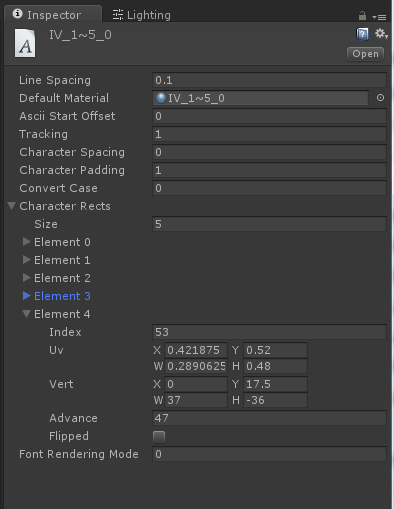The image size is (394, 509).
Task: Edit the Uv Y field
Action: point(275,350)
